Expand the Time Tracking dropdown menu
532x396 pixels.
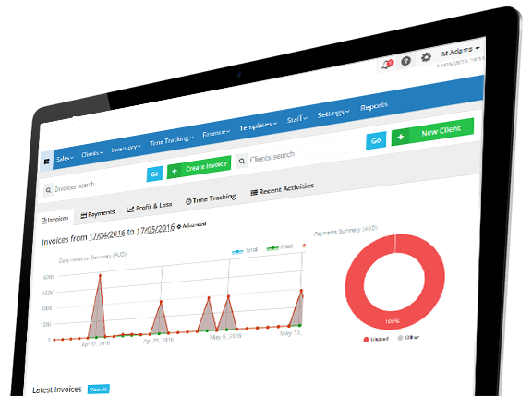(x=172, y=140)
